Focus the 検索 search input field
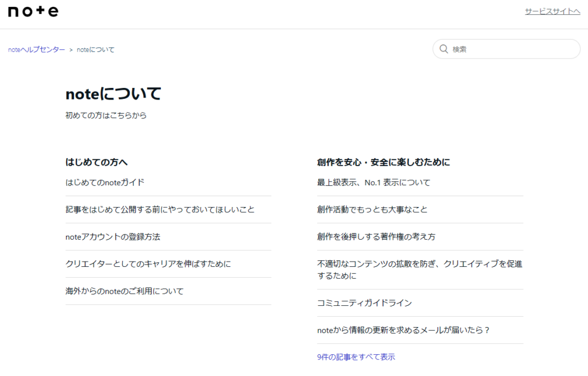588x376 pixels. coord(506,49)
